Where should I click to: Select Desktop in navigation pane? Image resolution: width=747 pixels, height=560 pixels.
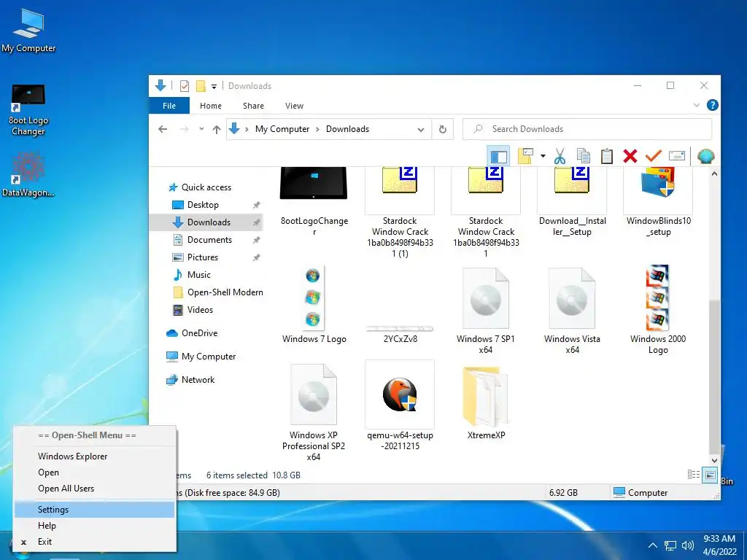click(203, 205)
